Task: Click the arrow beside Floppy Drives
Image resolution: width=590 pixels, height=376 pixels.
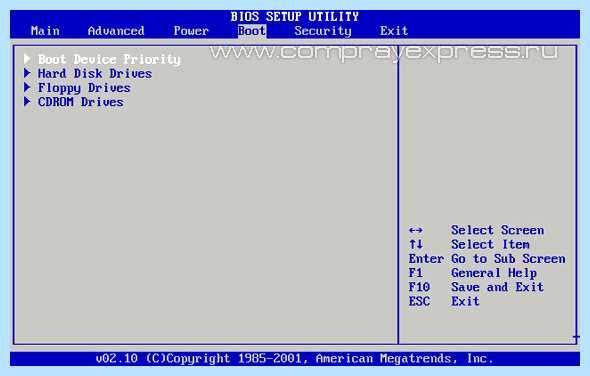Action: (27, 87)
